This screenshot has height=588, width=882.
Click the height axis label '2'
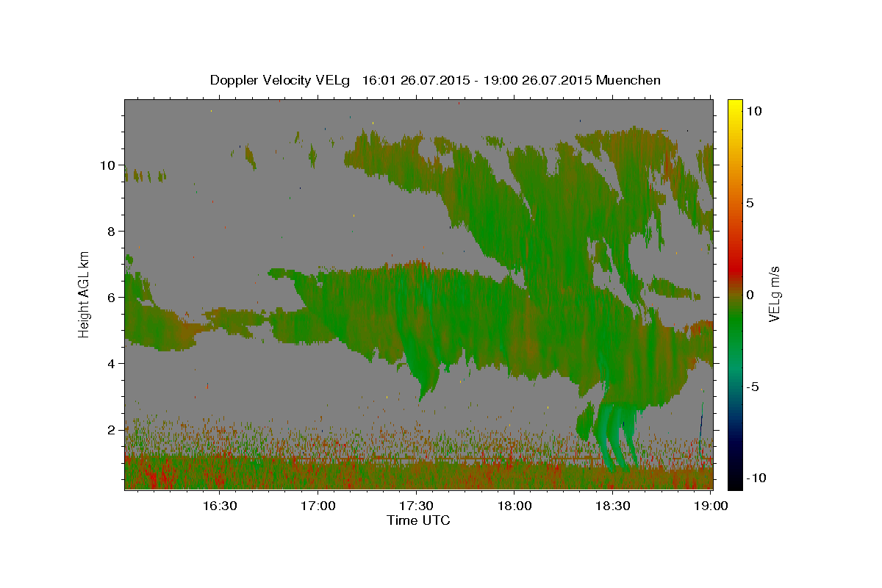click(x=111, y=429)
